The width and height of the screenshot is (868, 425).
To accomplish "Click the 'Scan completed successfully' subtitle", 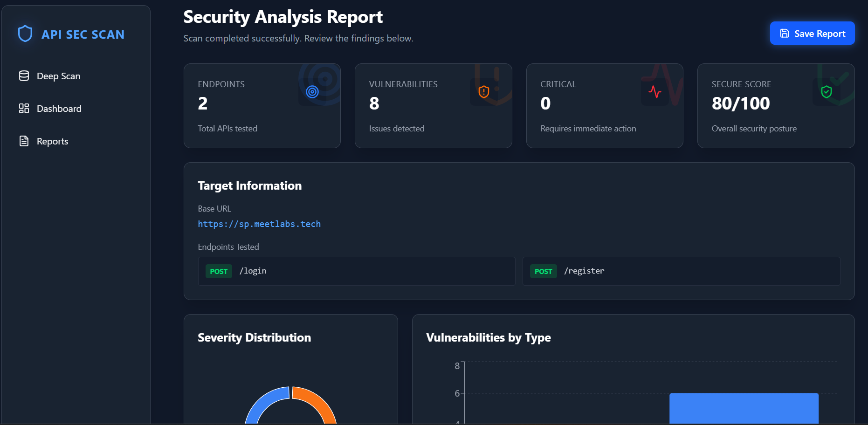I will click(298, 38).
